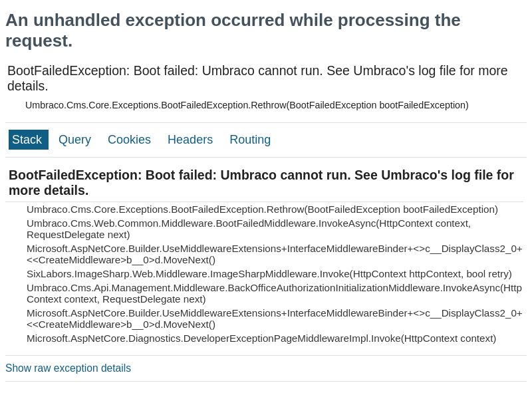Screen dimensions: 532x399
Task: Click the Rethrow location line under the summary
Action: coord(247,105)
